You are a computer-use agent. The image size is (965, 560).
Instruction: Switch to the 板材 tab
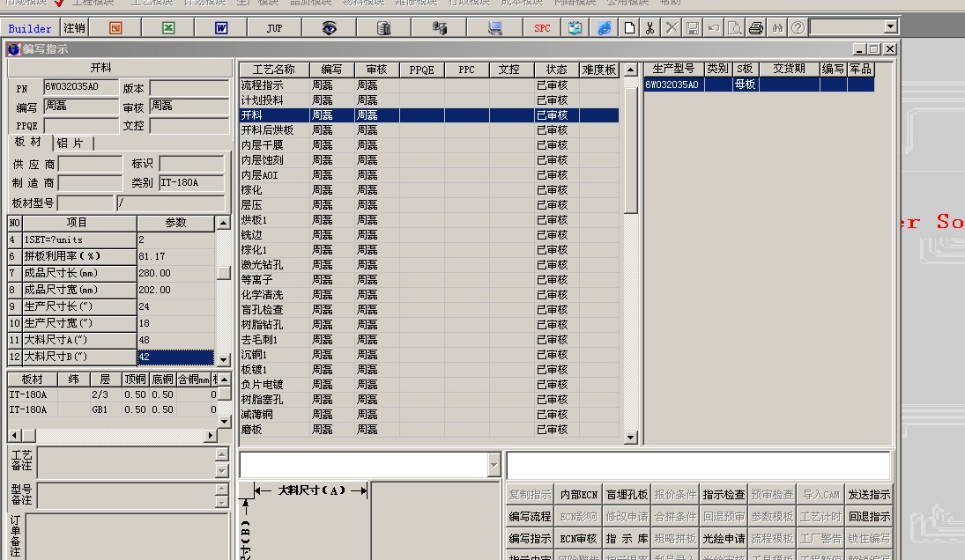[x=28, y=142]
